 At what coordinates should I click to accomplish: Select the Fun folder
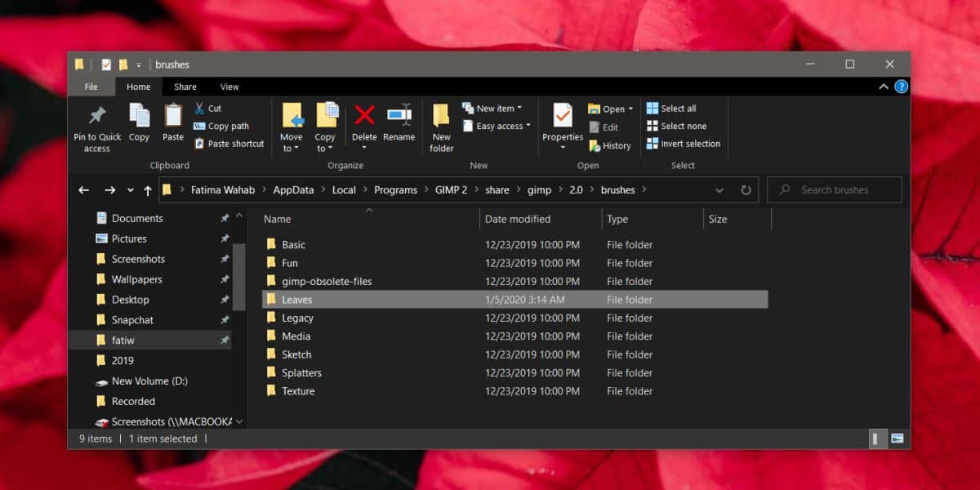tap(514, 263)
